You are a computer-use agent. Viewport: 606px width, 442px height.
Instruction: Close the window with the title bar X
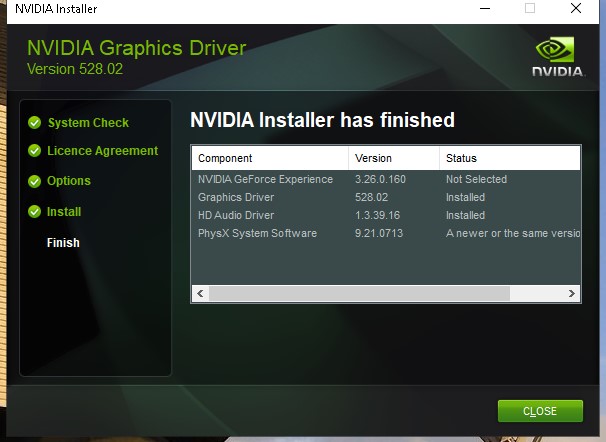pos(576,8)
